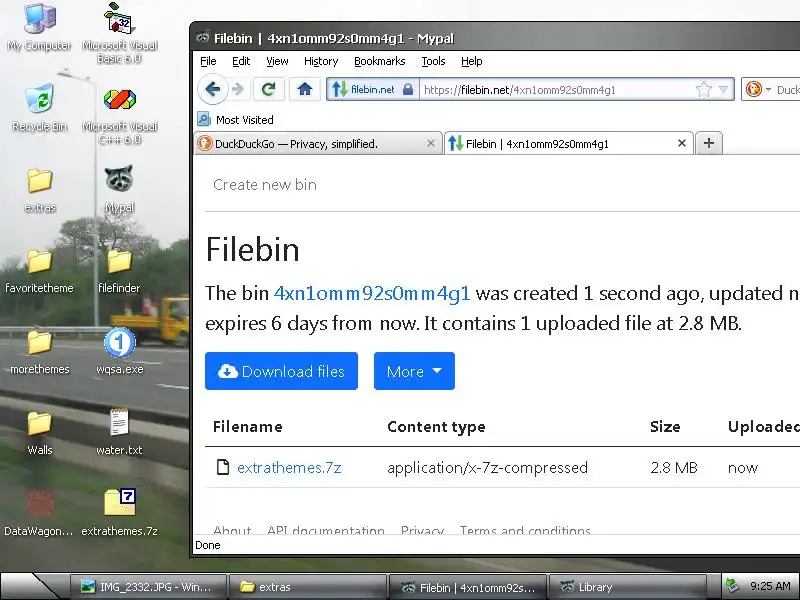This screenshot has width=800, height=600.
Task: Click filebin.net site identity button
Action: pyautogui.click(x=372, y=89)
